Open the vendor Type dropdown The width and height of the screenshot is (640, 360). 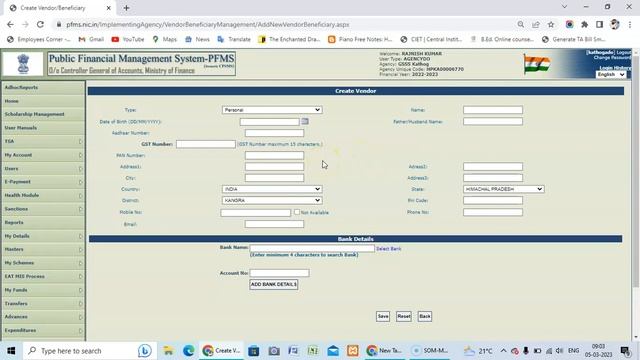point(272,110)
